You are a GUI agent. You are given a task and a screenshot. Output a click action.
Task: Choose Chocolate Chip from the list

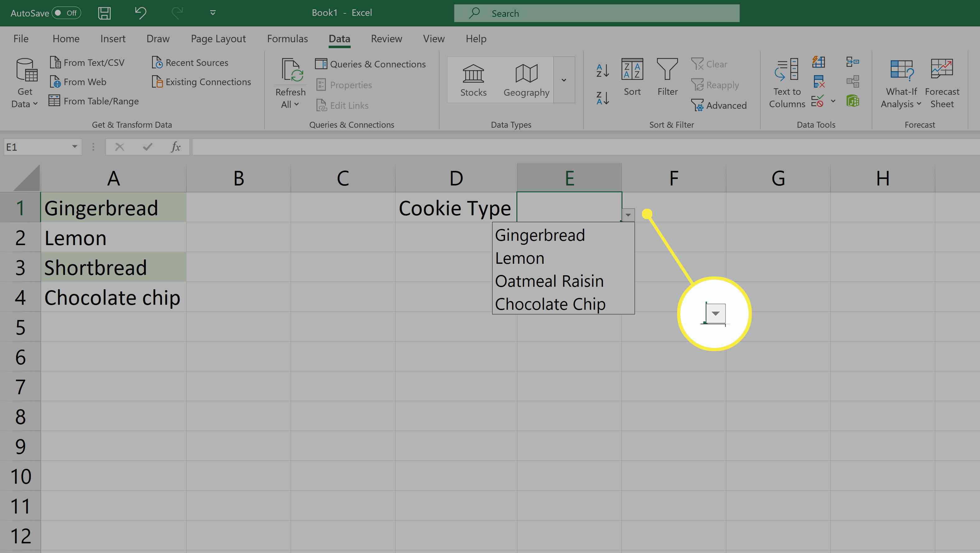(x=563, y=304)
